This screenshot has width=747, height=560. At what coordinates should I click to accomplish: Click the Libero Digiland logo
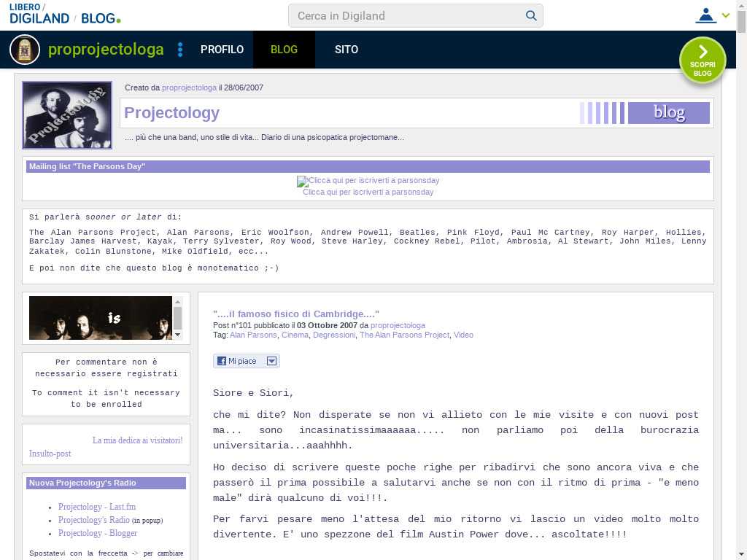(39, 15)
